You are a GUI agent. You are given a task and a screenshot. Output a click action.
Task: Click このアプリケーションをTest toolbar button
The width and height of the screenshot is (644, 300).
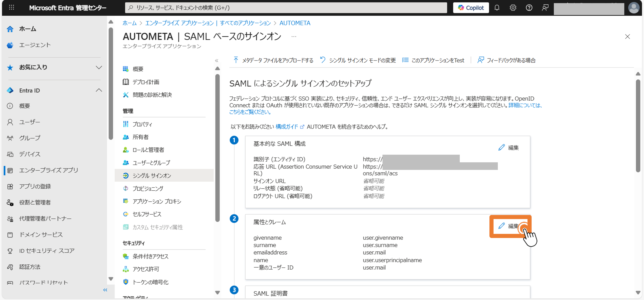(433, 60)
